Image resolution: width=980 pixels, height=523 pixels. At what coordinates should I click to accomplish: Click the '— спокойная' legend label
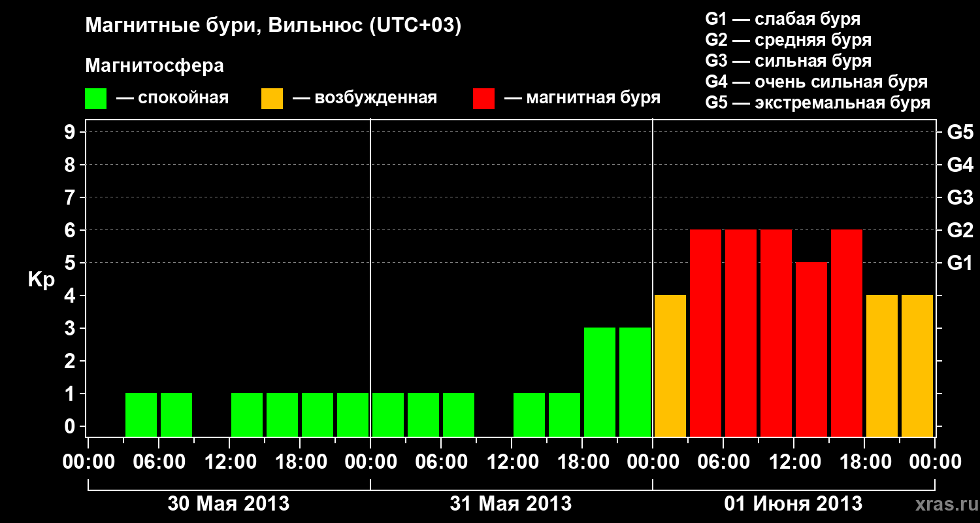tap(172, 98)
